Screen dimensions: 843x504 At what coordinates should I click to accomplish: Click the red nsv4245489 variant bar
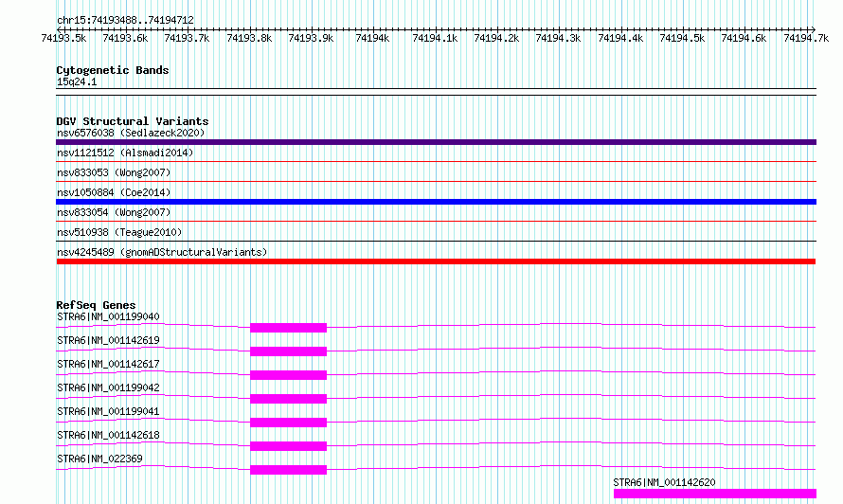click(436, 261)
